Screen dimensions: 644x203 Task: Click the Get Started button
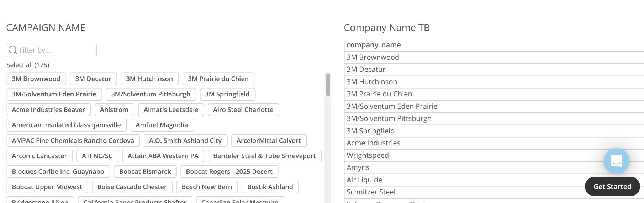pos(612,187)
